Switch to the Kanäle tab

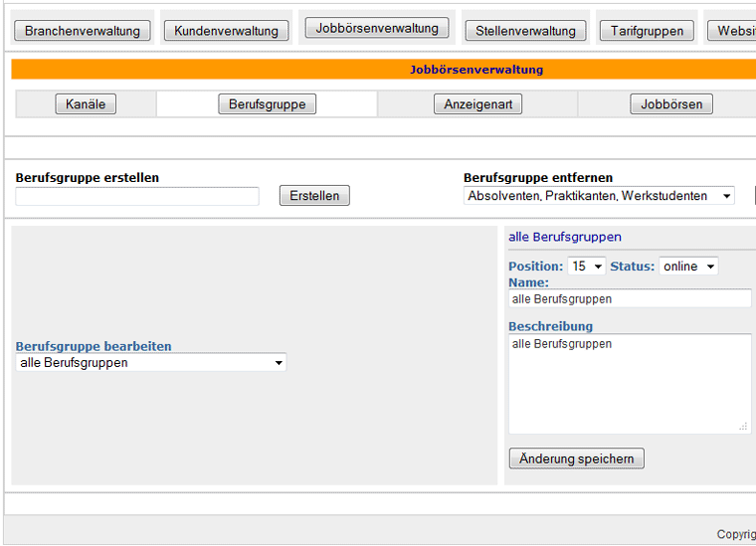pos(86,104)
